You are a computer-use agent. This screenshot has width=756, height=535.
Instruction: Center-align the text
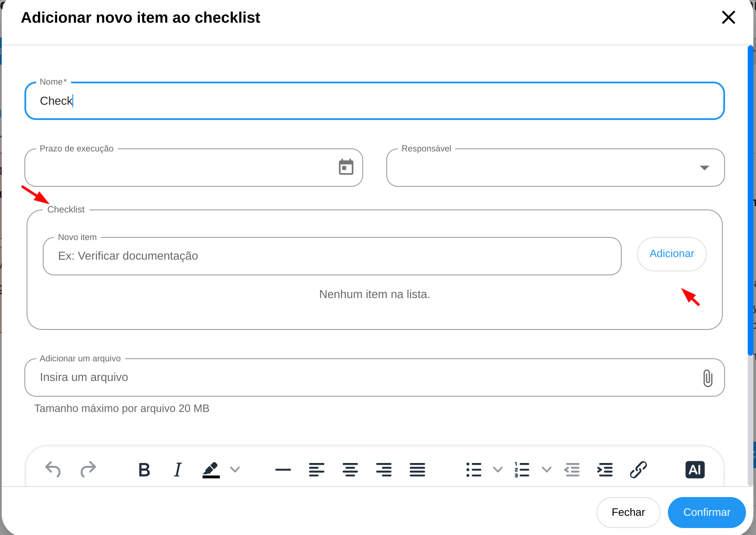click(x=350, y=470)
